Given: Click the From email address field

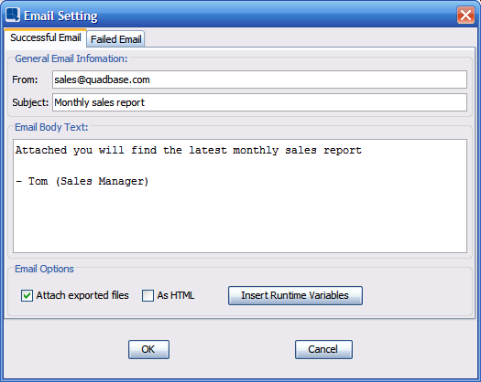Looking at the screenshot, I should pyautogui.click(x=259, y=79).
